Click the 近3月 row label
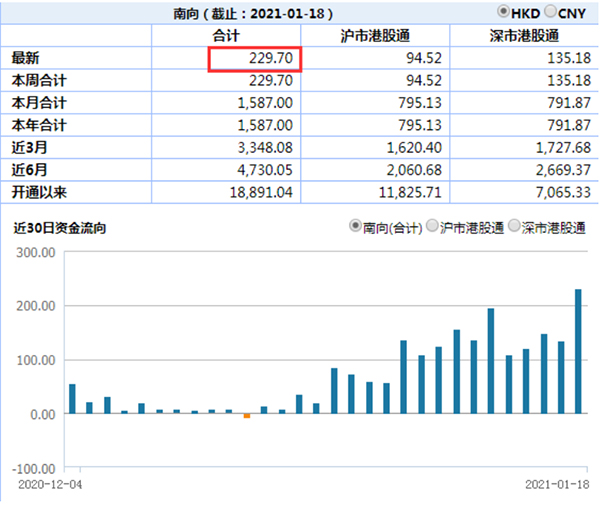The image size is (600, 506). tap(29, 147)
